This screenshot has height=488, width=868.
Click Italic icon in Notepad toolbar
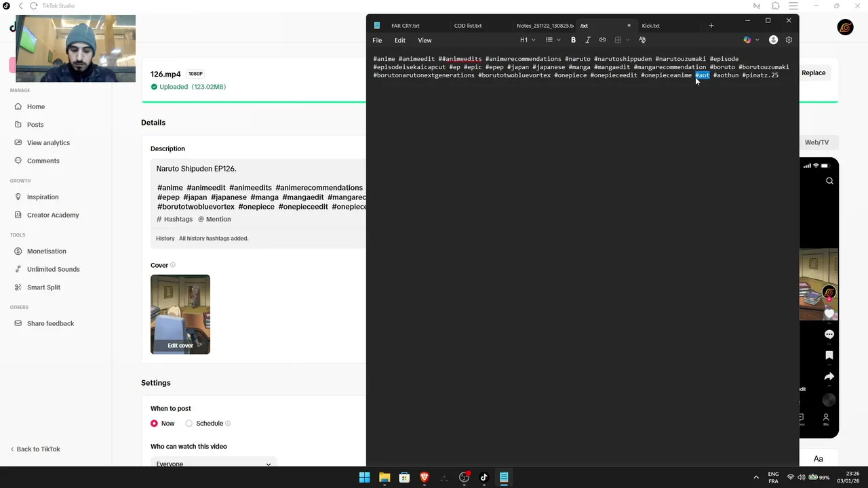click(588, 40)
